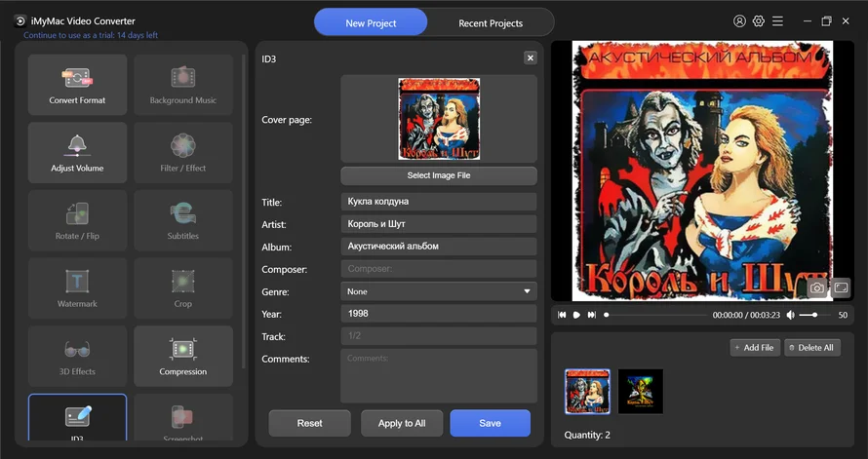The height and width of the screenshot is (459, 868).
Task: Select the second dark album thumbnail
Action: pos(641,392)
